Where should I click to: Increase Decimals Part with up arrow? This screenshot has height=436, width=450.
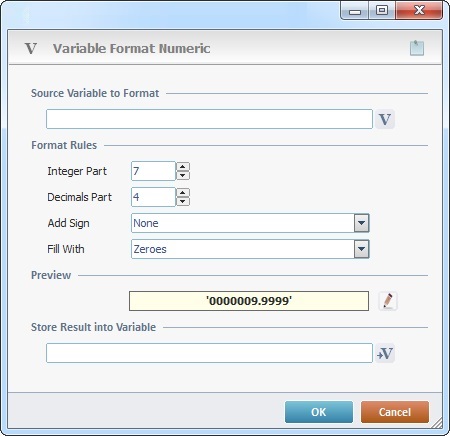coord(183,193)
